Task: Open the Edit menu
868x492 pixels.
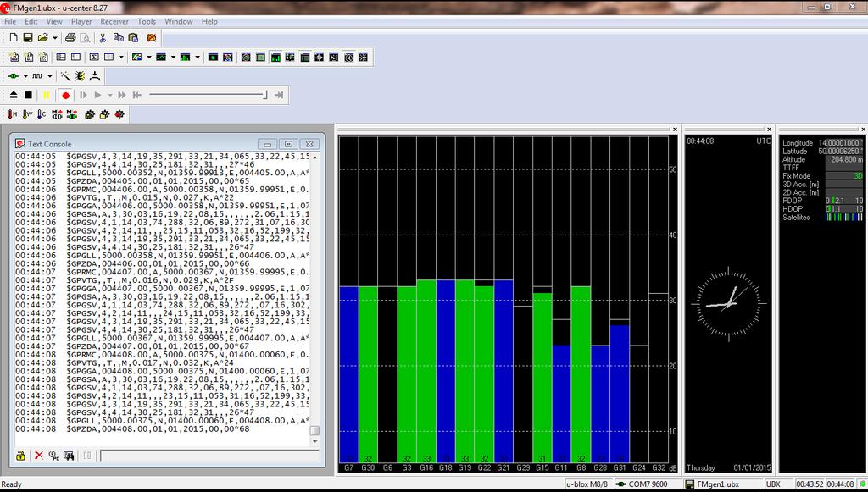Action: pyautogui.click(x=31, y=21)
